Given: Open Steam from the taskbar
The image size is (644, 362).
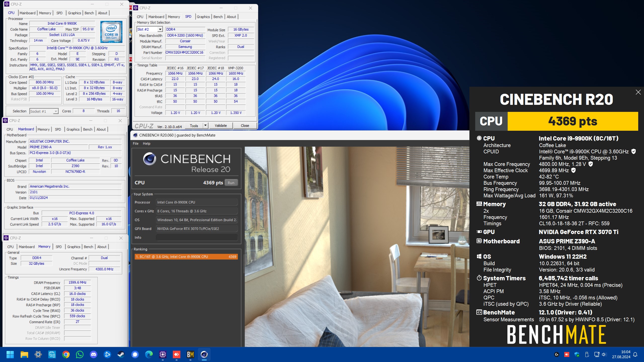Looking at the screenshot, I should [x=121, y=354].
